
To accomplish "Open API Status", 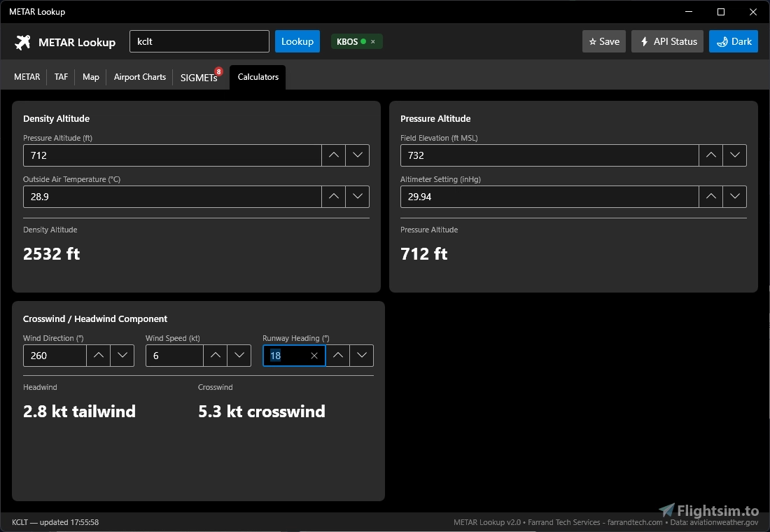I will click(x=667, y=42).
